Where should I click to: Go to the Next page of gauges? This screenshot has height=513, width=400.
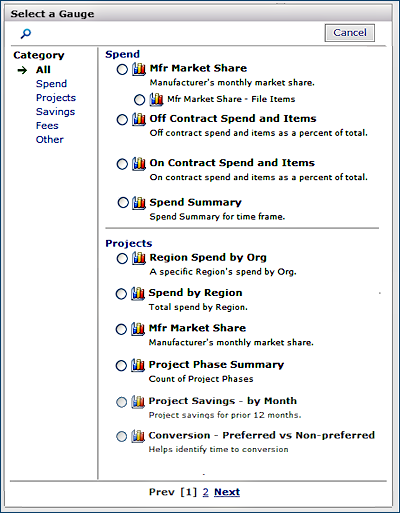[x=227, y=492]
